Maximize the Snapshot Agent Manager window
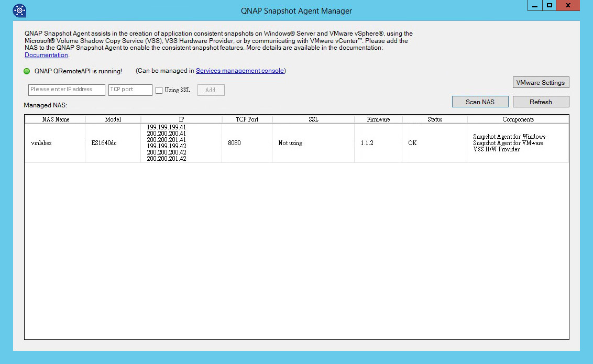This screenshot has height=364, width=593. pos(550,5)
